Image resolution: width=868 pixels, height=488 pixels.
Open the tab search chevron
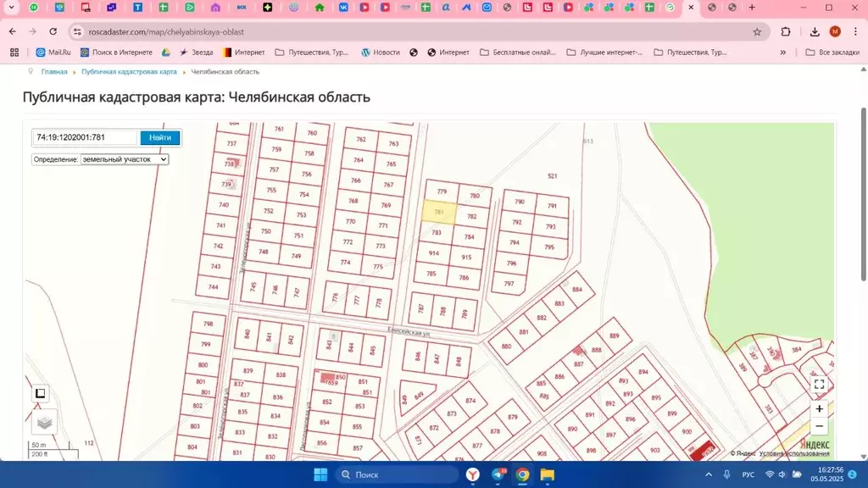(x=11, y=7)
